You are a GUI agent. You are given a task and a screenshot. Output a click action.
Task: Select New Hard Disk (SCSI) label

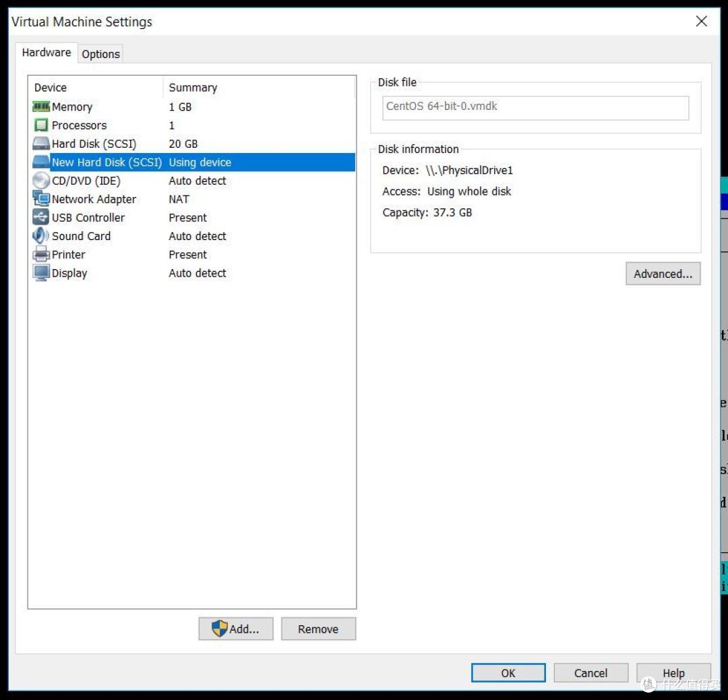107,162
